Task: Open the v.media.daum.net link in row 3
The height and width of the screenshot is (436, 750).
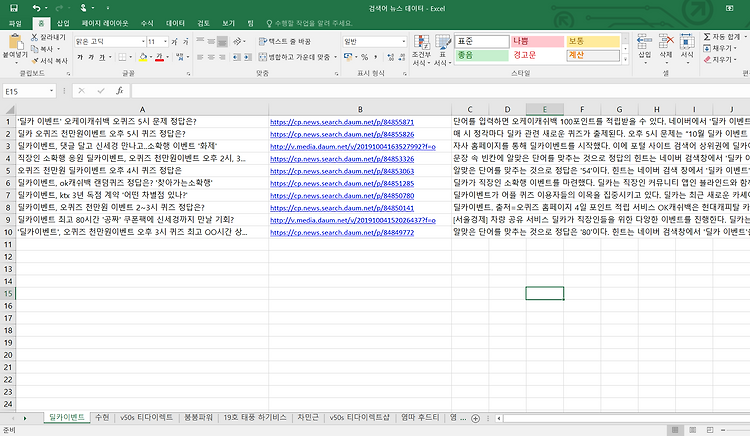Action: [x=353, y=146]
